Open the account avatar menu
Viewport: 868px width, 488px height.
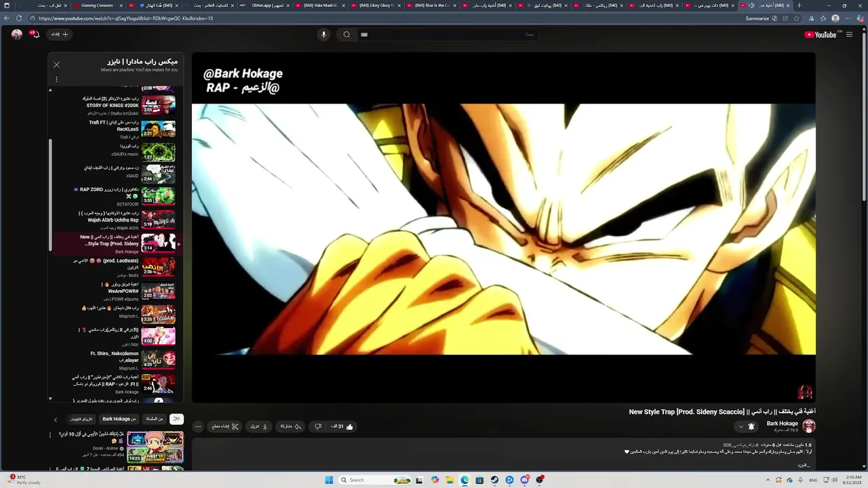point(17,35)
